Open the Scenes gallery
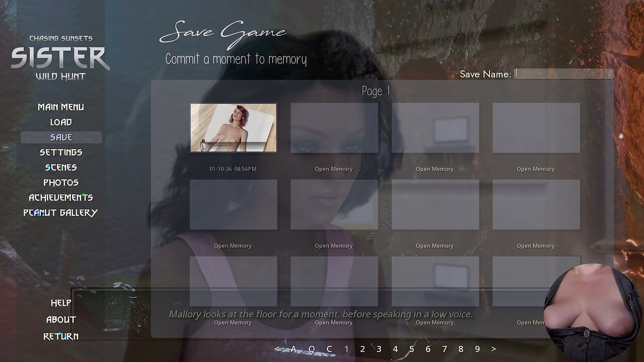 [x=61, y=167]
